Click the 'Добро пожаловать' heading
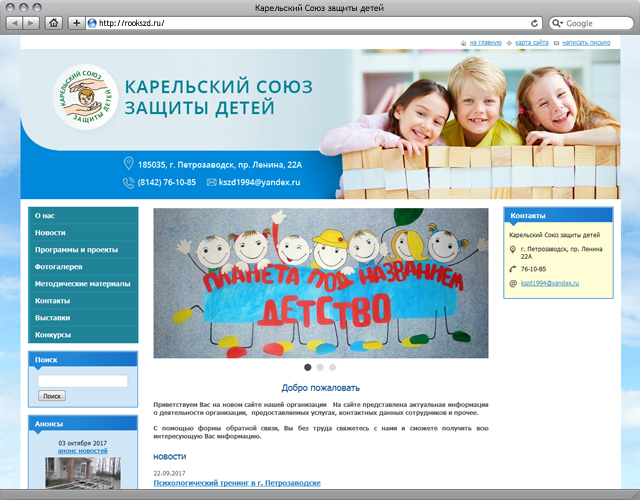640x500 pixels. click(x=321, y=388)
